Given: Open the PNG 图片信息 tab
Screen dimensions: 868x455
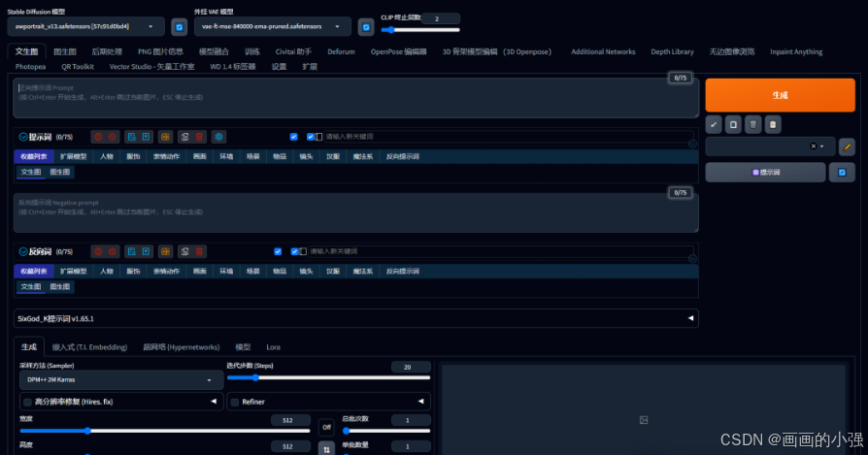Looking at the screenshot, I should point(160,51).
